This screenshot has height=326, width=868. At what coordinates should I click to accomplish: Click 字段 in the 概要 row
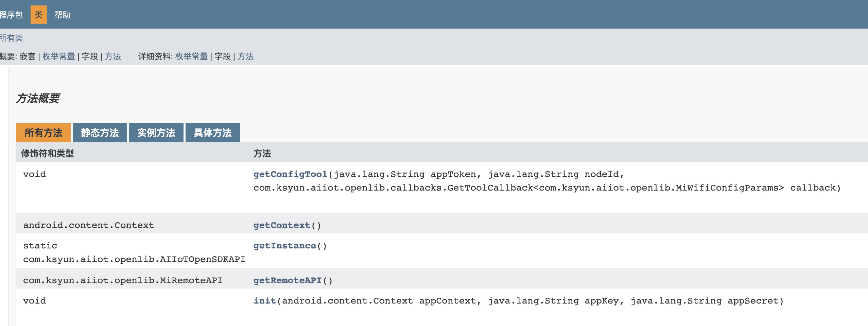[90, 56]
